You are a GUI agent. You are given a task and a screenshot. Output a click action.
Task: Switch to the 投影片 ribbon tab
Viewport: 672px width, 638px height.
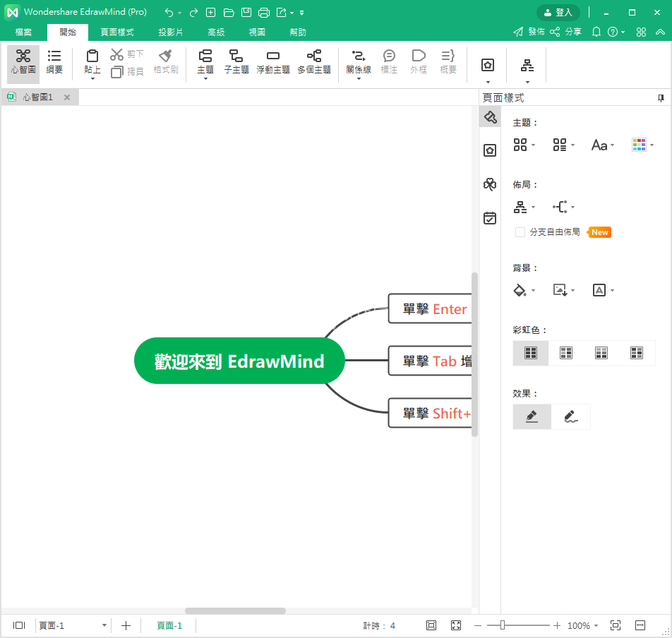click(170, 32)
